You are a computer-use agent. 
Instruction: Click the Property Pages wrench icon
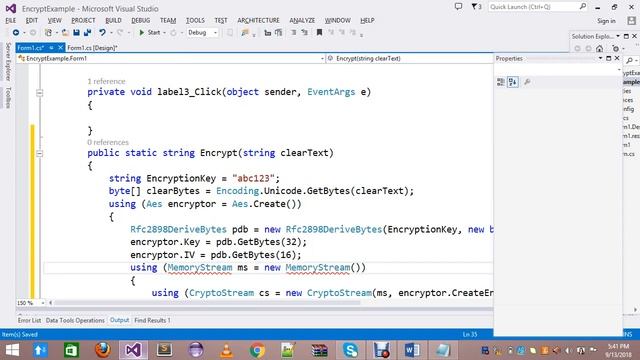tap(527, 82)
